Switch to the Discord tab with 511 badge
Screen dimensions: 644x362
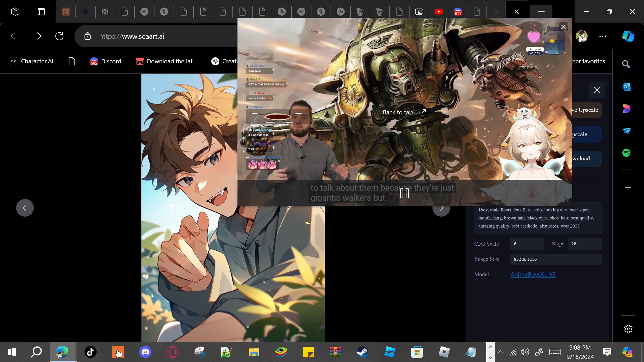458,12
